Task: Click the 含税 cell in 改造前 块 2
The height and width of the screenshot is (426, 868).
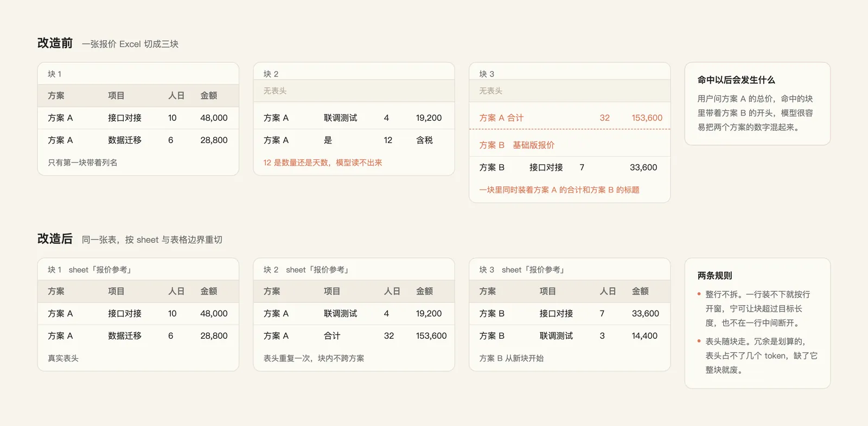Action: click(424, 140)
